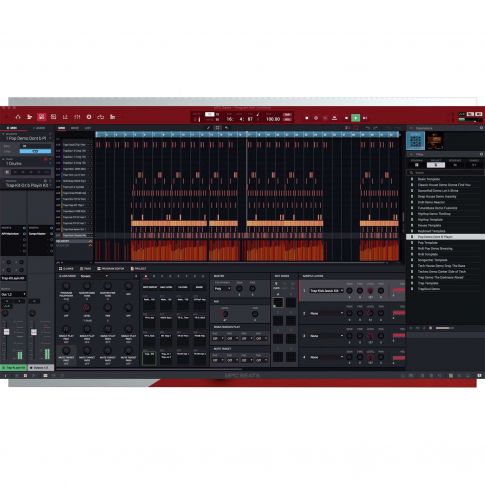Image resolution: width=485 pixels, height=485 pixels.
Task: Click the 16 LEVEL button
Action: pyautogui.click(x=183, y=287)
